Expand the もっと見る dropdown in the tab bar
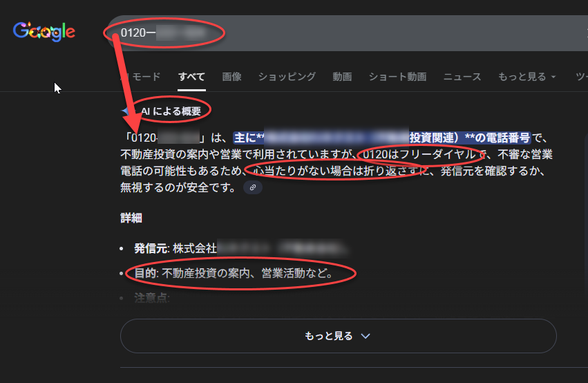Image resolution: width=588 pixels, height=383 pixels. coord(527,77)
